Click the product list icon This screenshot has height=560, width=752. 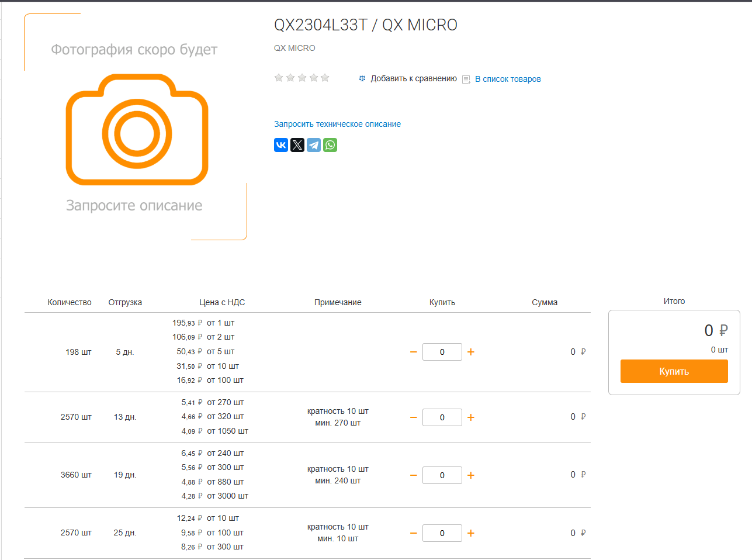tap(466, 79)
